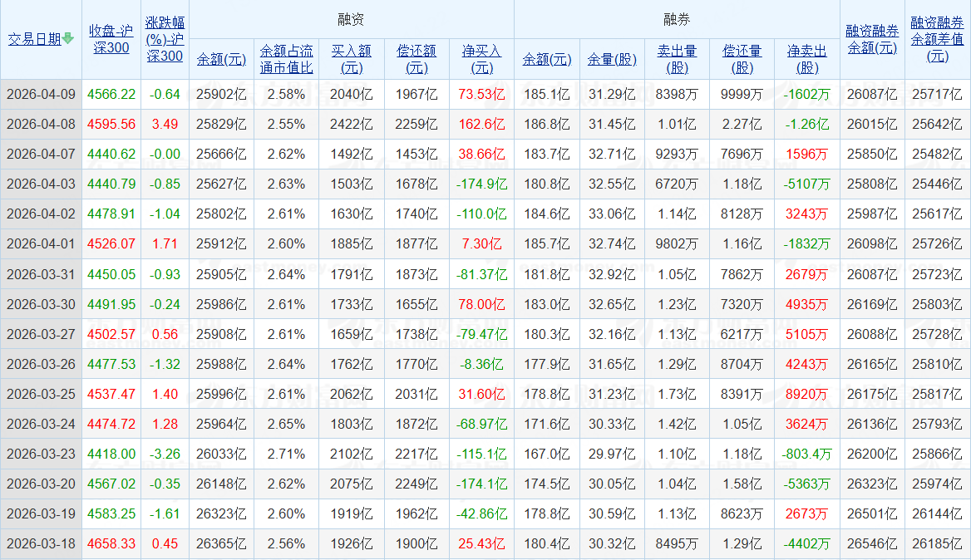
Task: Click total margin balance 26546亿
Action: [872, 544]
